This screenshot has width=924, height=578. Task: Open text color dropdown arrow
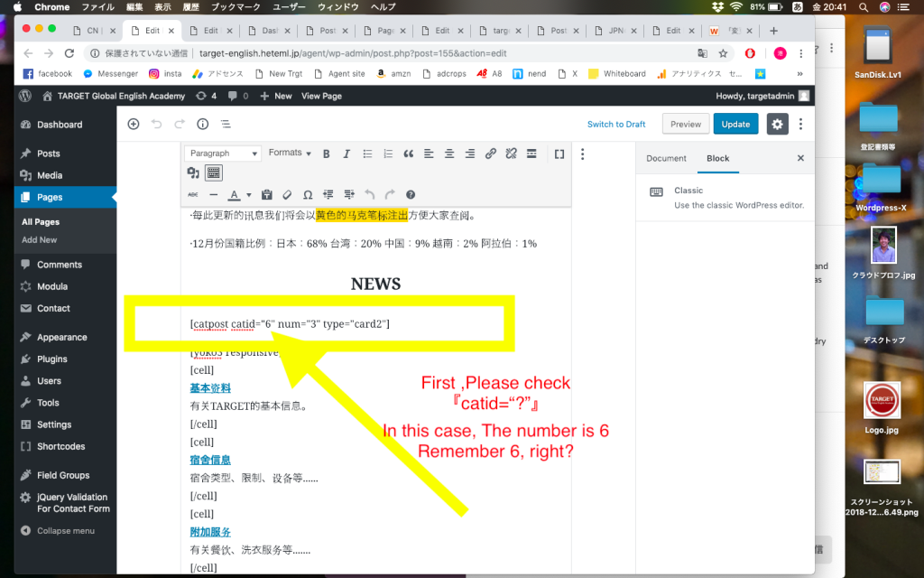pyautogui.click(x=248, y=194)
